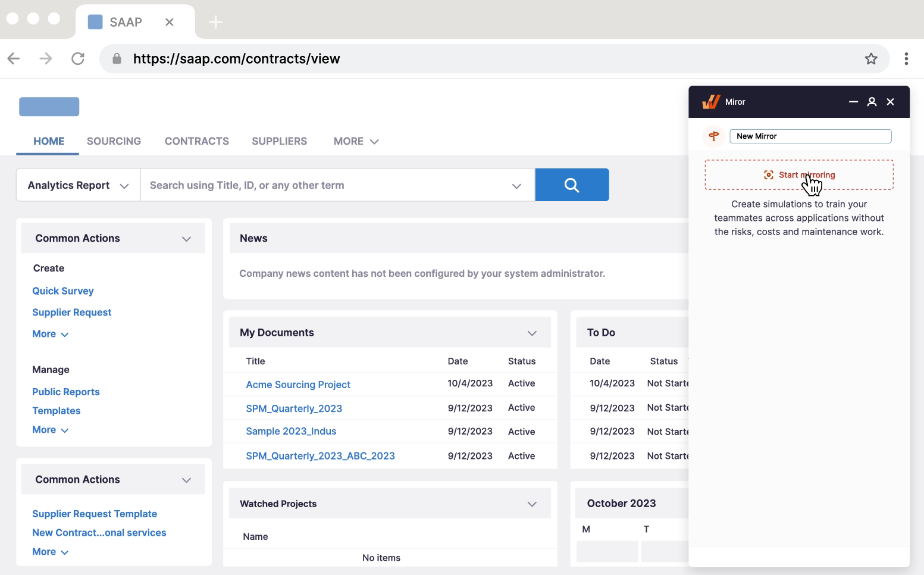Screen dimensions: 924x575
Task: Minimize the Miror panel
Action: (x=853, y=102)
